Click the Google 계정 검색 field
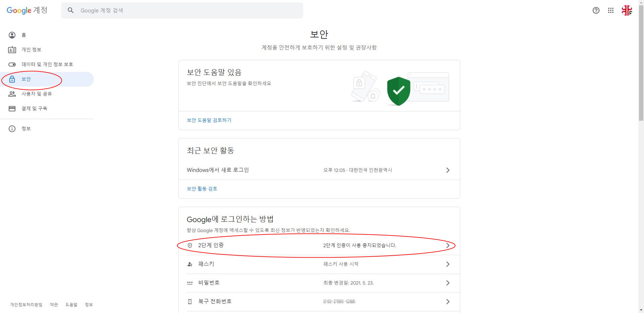644x313 pixels. click(188, 10)
